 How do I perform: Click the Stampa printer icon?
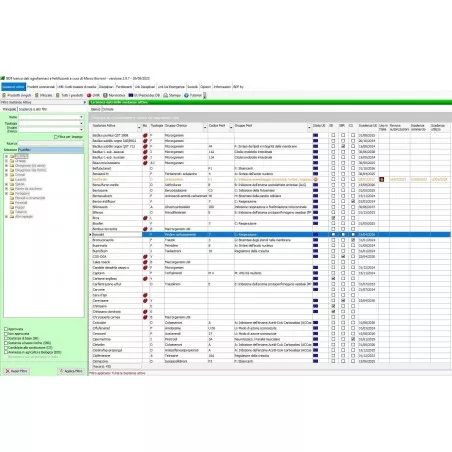click(165, 95)
